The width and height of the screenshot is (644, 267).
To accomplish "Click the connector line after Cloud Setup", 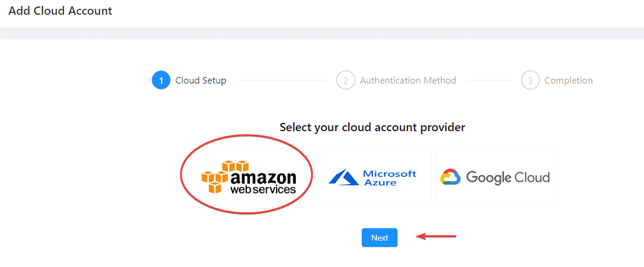I will click(281, 81).
